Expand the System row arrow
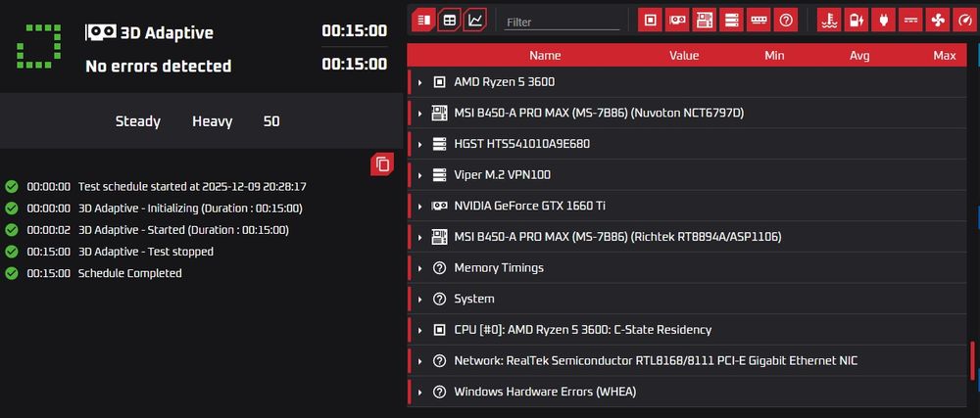 click(x=420, y=299)
